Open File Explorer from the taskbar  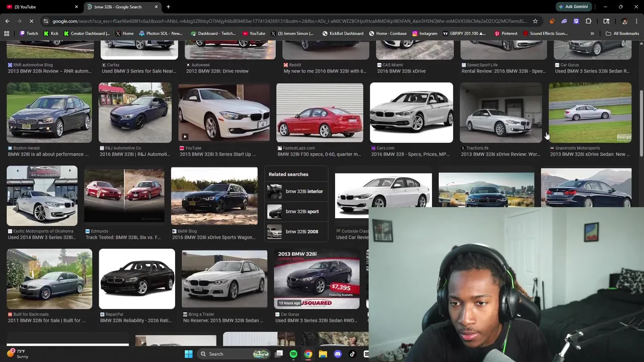tap(323, 354)
